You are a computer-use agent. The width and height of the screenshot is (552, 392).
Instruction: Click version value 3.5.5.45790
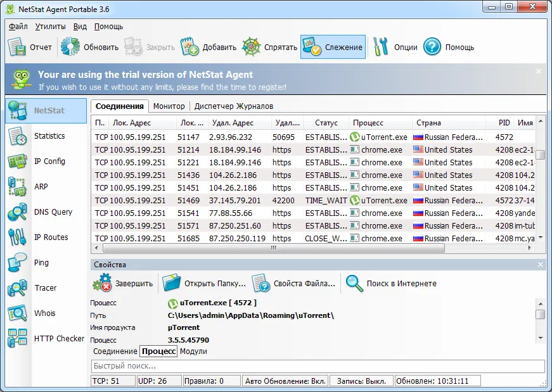[188, 340]
